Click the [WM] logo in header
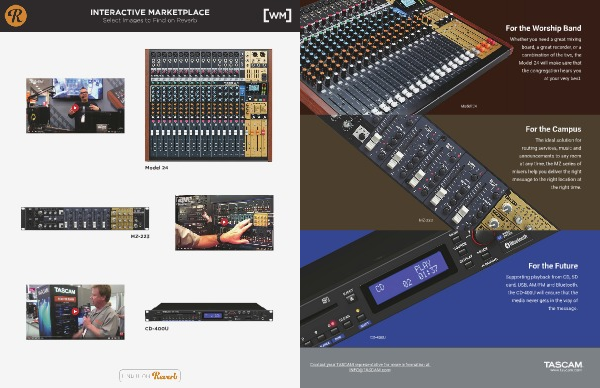This screenshot has height=388, width=600. (x=277, y=15)
